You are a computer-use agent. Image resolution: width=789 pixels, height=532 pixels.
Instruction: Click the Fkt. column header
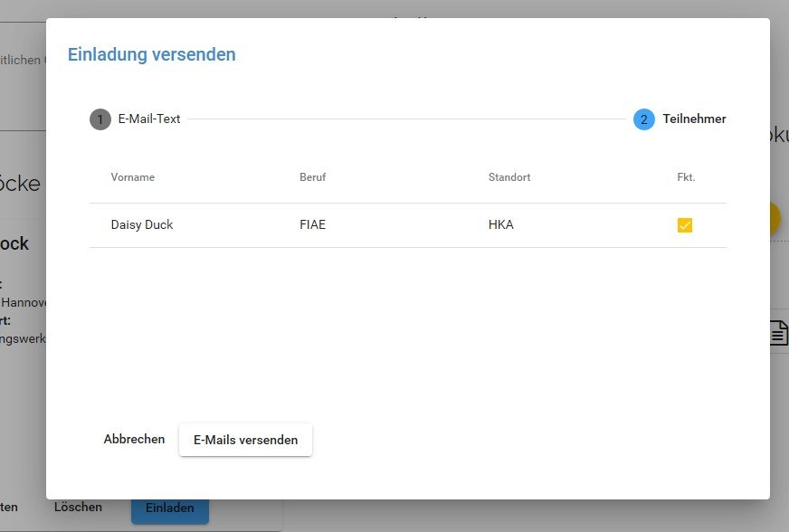[686, 177]
